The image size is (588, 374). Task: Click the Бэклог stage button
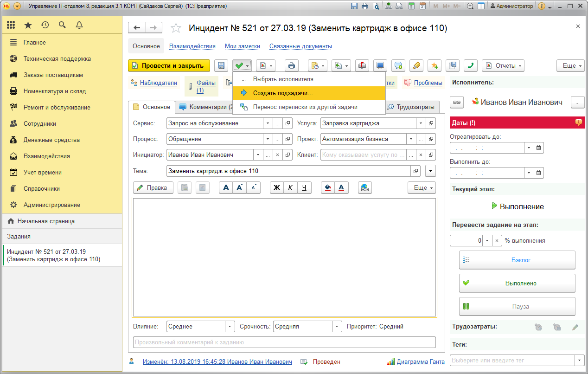coord(517,260)
